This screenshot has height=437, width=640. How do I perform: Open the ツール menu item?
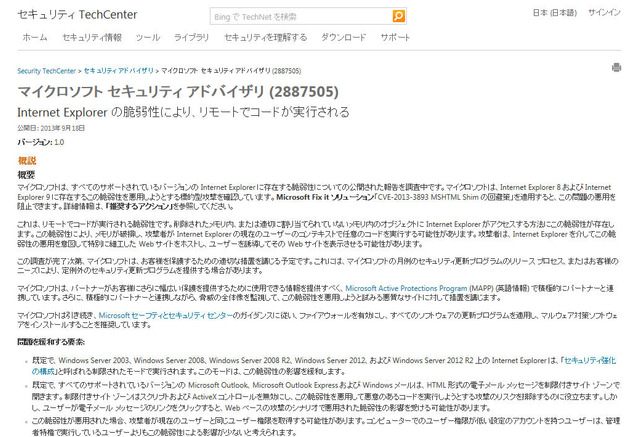tap(148, 38)
